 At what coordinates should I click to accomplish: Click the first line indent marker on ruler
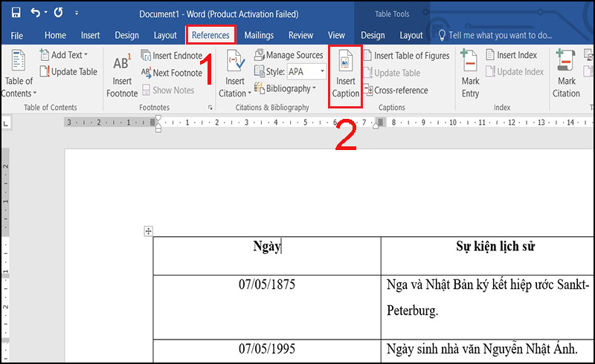158,119
